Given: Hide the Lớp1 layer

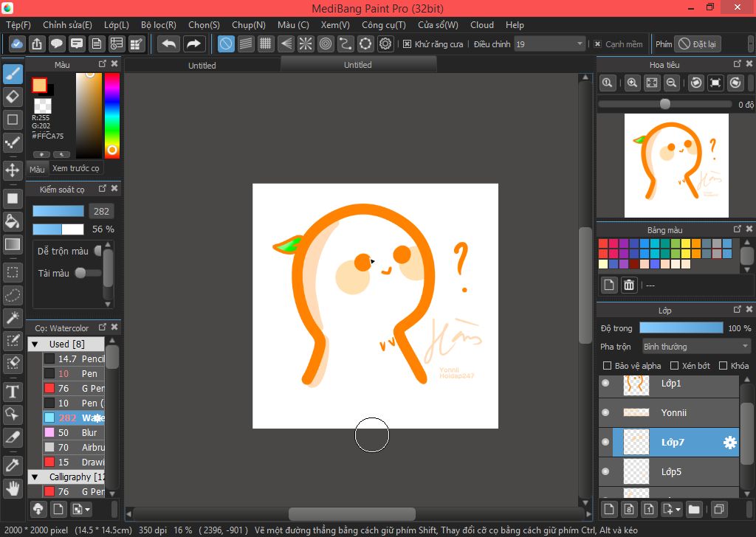Looking at the screenshot, I should (605, 383).
